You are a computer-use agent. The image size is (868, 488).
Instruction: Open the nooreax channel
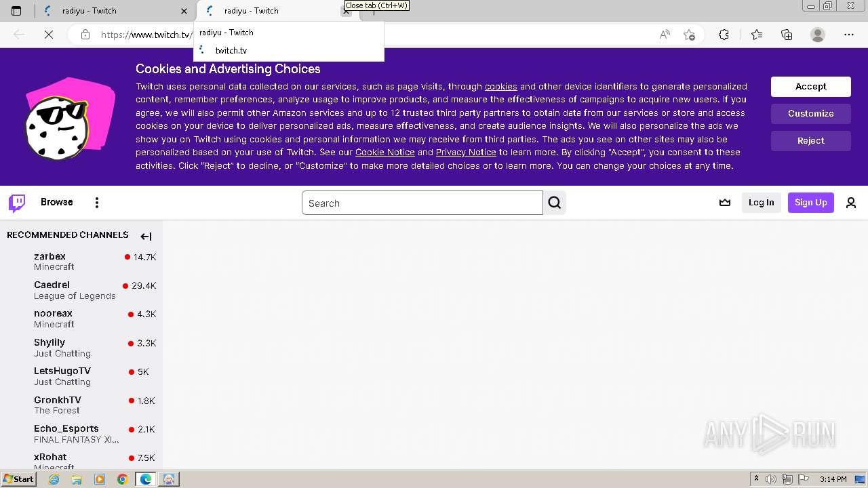(x=81, y=319)
